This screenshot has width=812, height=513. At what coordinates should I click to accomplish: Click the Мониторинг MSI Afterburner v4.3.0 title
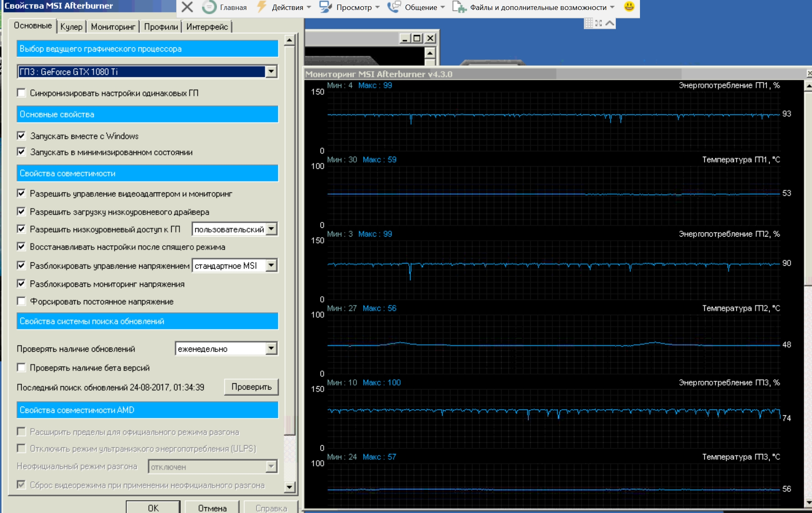(x=379, y=74)
